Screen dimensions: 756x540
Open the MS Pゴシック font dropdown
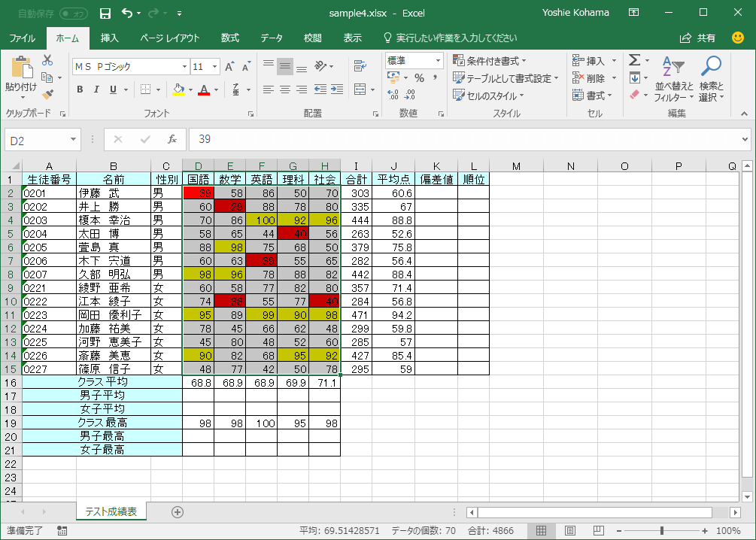(183, 66)
